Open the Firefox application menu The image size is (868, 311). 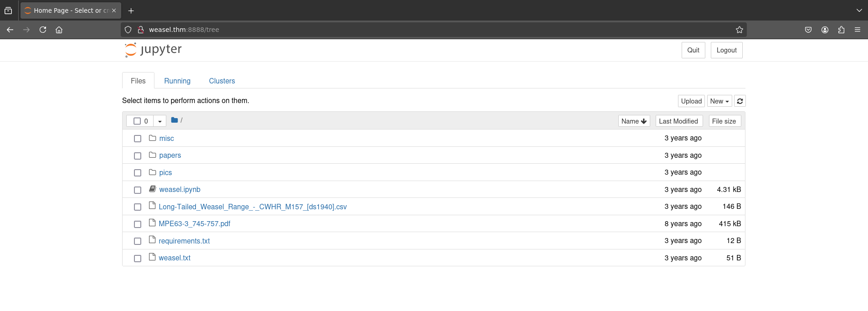click(x=858, y=30)
